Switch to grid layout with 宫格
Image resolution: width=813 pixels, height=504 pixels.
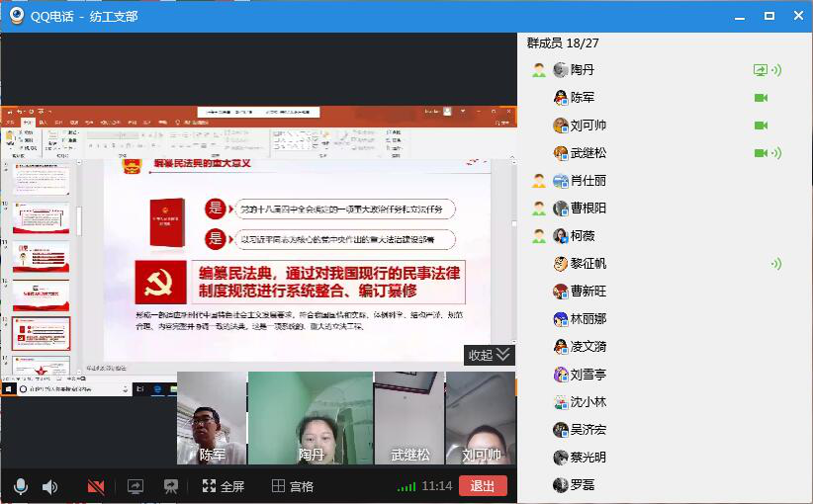(293, 486)
